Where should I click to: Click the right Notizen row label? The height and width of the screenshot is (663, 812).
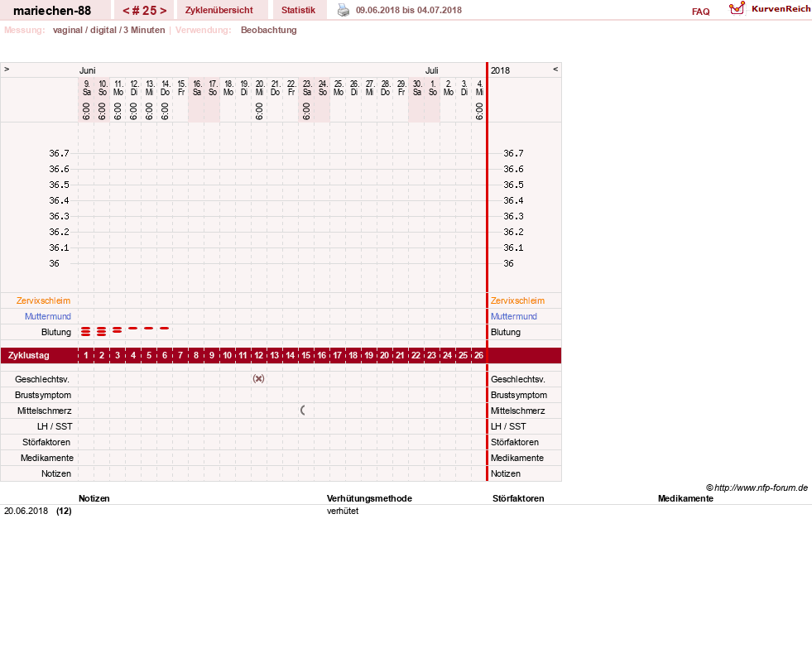506,473
